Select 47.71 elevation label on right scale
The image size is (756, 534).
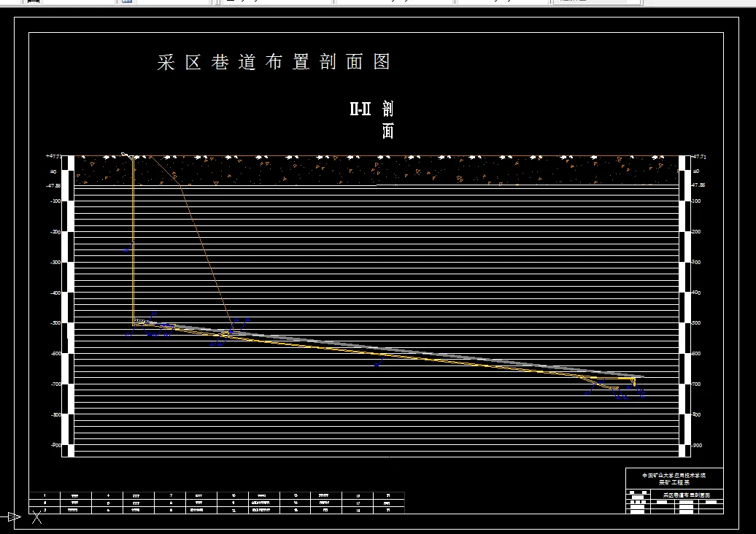[698, 157]
